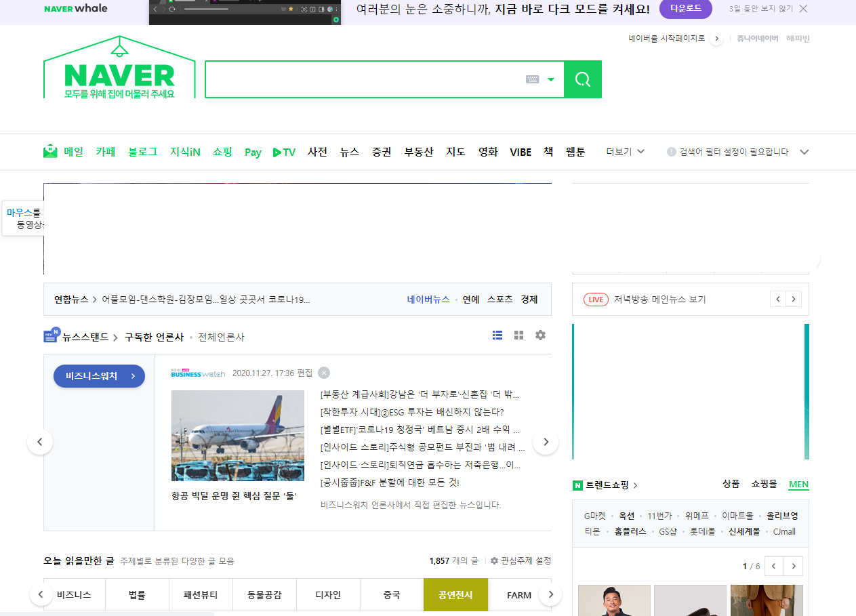Open the 카페 menu item

[x=105, y=152]
